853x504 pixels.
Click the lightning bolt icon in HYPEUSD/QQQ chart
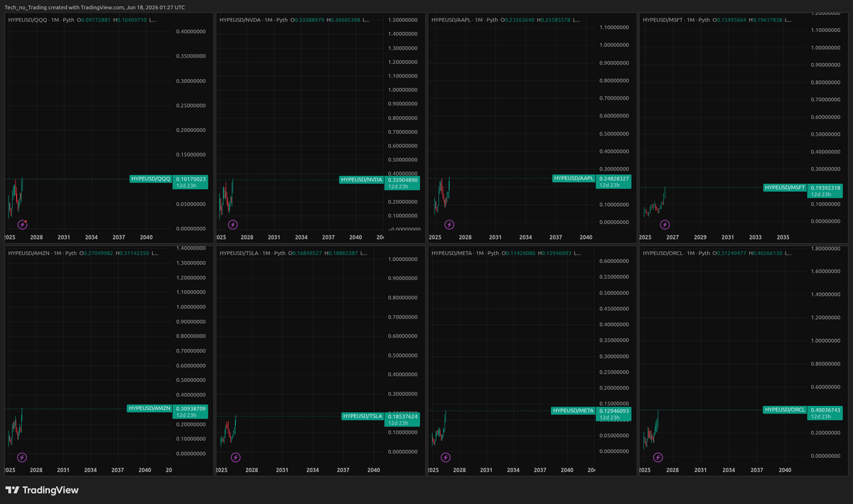23,225
